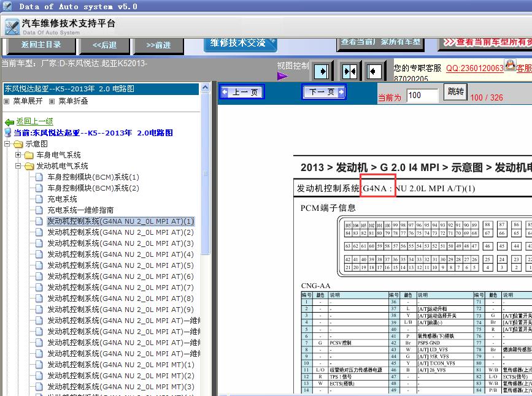Viewport: 532px width, 396px height.
Task: Open the 维修技术交流 tab
Action: (x=240, y=44)
